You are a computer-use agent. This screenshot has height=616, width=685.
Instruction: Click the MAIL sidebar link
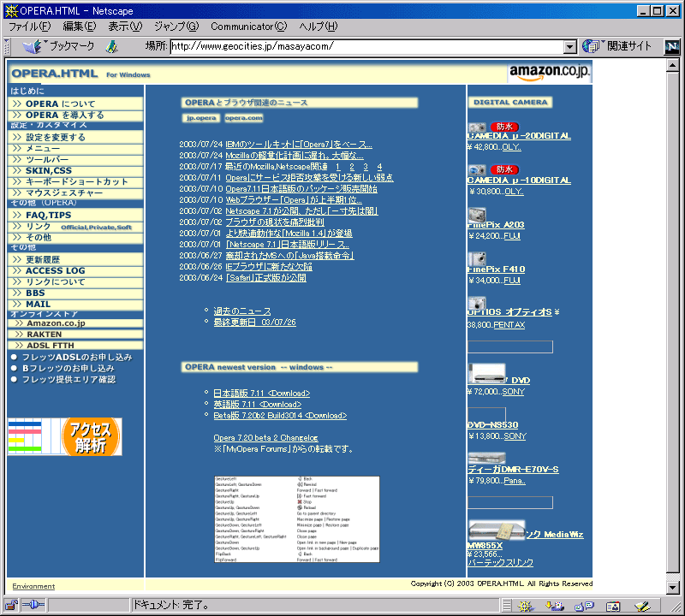75,304
